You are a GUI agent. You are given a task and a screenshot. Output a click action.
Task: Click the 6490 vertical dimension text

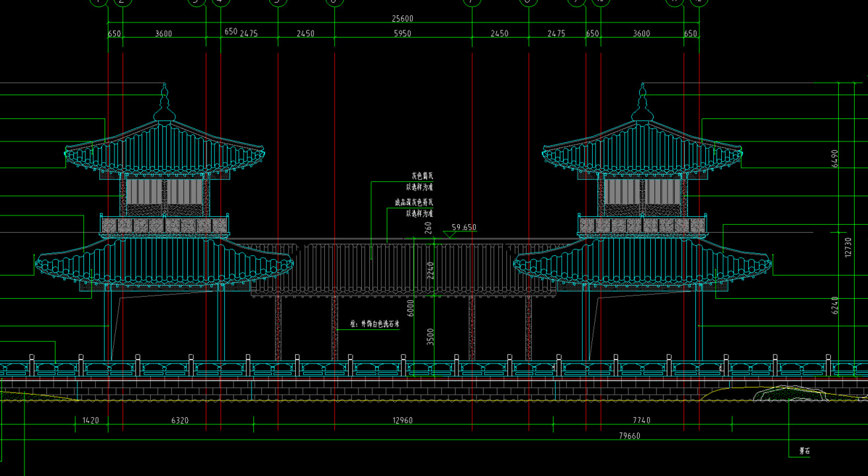pyautogui.click(x=835, y=158)
